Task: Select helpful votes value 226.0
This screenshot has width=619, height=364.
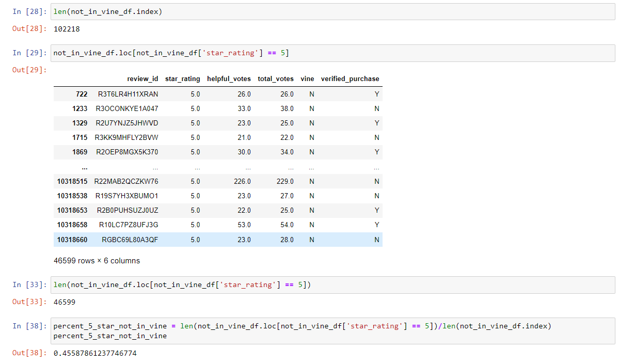Action: 243,181
